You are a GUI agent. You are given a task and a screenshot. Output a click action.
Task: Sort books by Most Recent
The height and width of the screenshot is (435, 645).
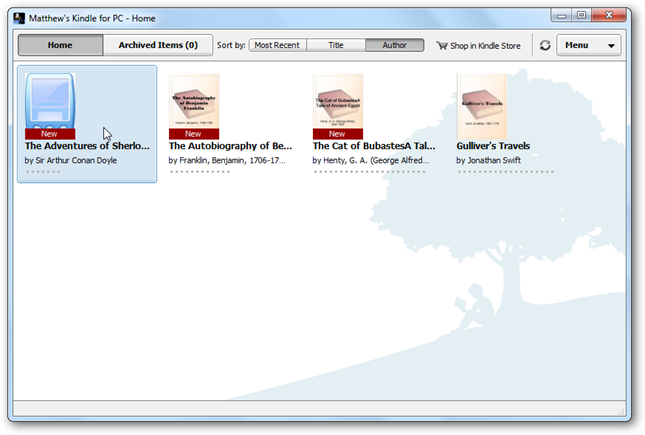277,45
